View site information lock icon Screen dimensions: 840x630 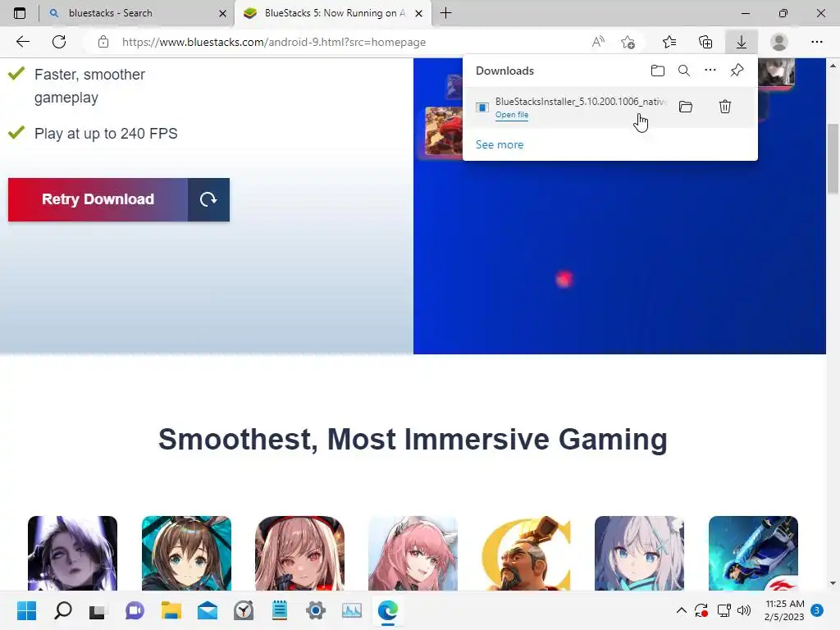pos(103,42)
